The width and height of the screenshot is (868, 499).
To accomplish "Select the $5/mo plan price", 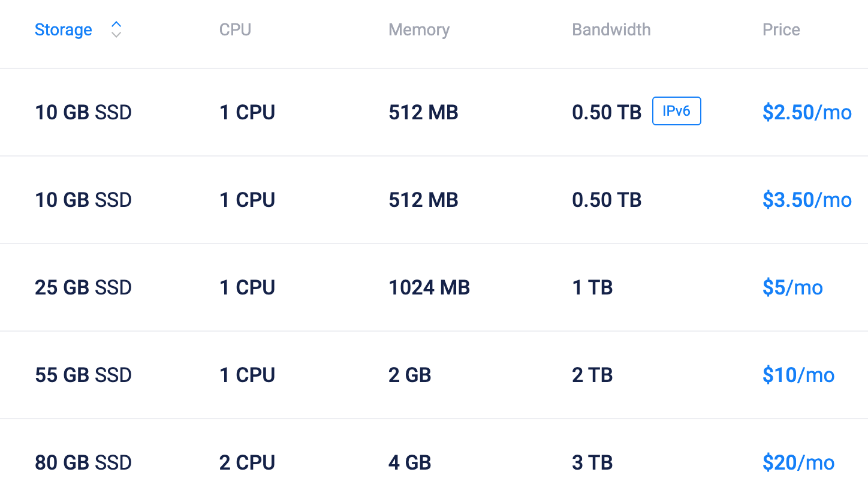I will (792, 287).
